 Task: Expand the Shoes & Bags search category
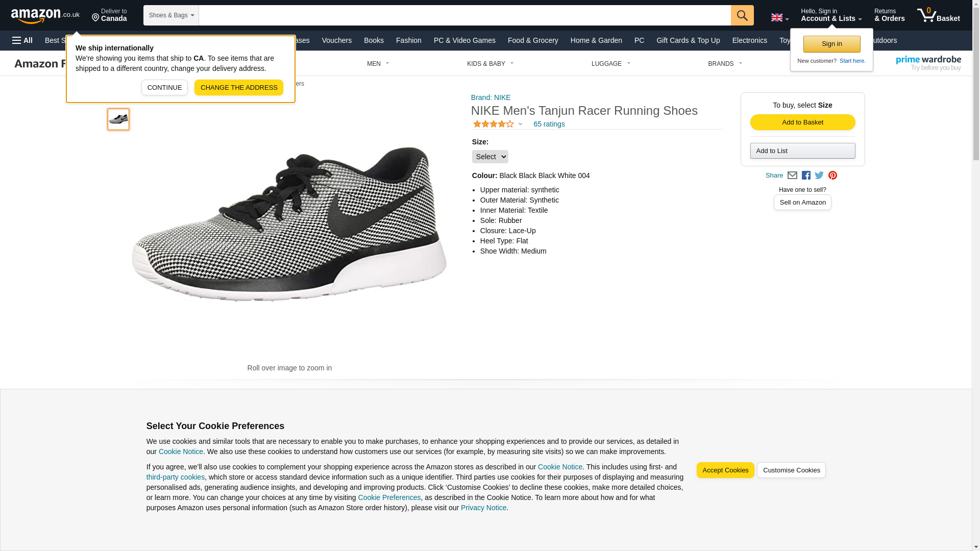[x=171, y=15]
